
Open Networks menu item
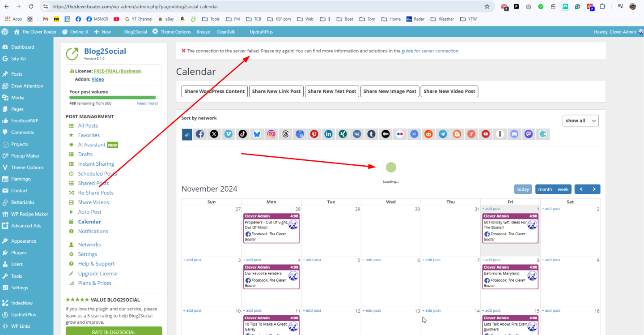[x=89, y=245]
